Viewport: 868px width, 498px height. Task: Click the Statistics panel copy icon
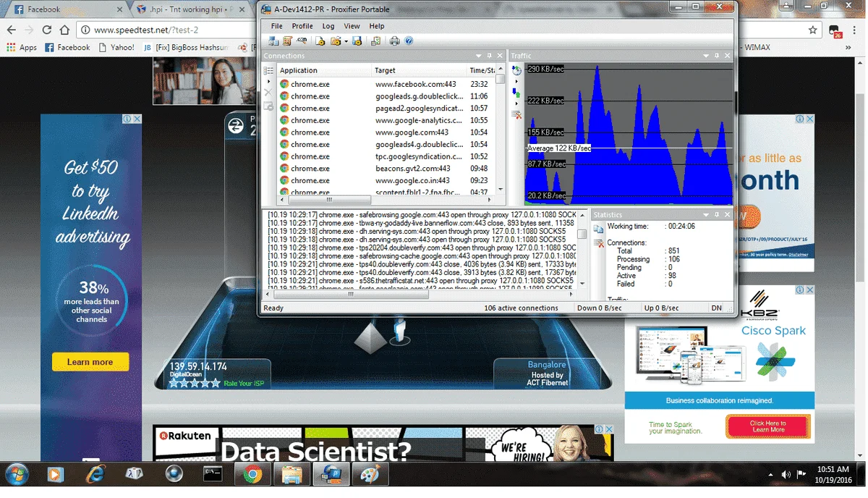pos(598,229)
